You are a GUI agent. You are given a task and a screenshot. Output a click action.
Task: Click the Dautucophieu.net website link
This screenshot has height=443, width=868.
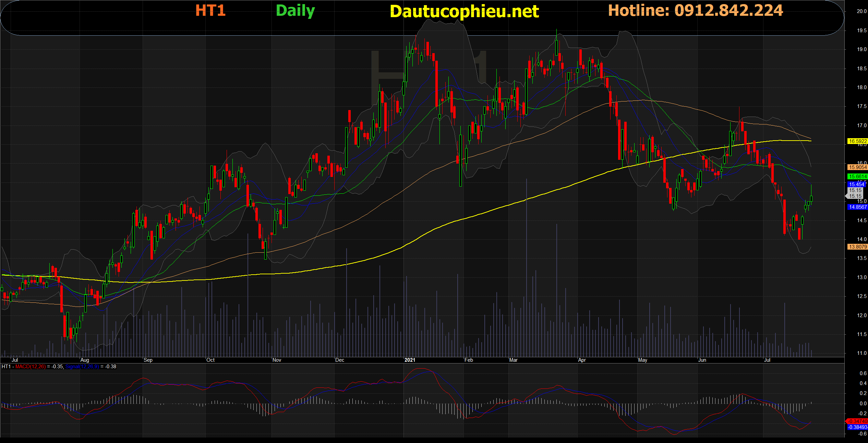(464, 12)
